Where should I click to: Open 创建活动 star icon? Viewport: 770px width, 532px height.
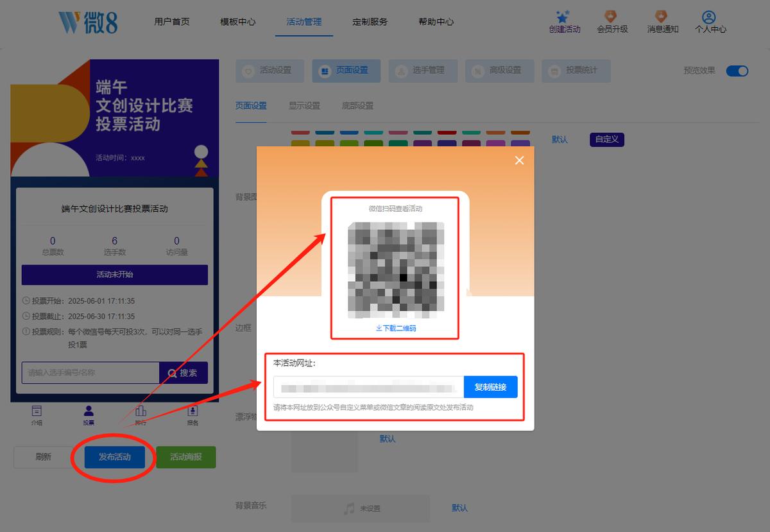pos(564,17)
